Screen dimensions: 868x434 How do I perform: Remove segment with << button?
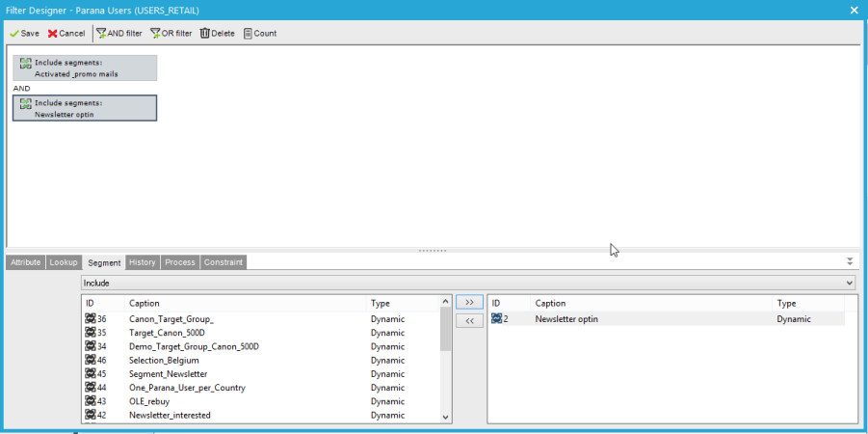coord(469,321)
